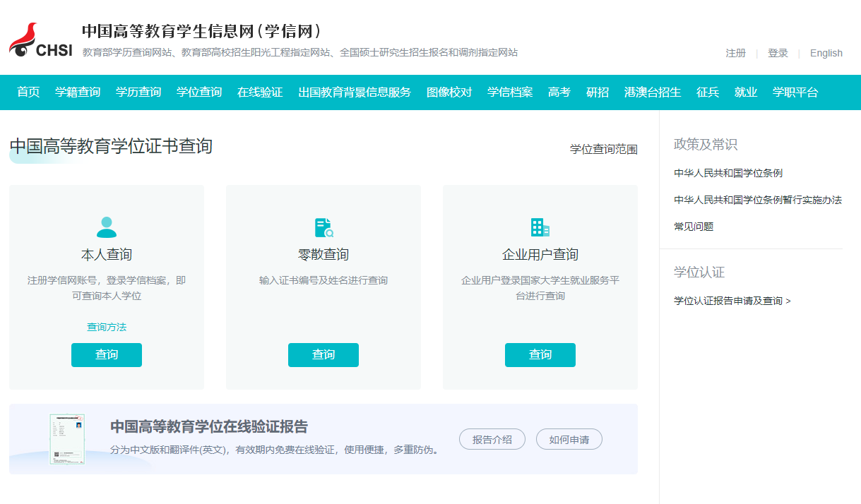Open 港澳台招生 in the navigation bar
Viewport: 861px width, 504px height.
coord(653,92)
